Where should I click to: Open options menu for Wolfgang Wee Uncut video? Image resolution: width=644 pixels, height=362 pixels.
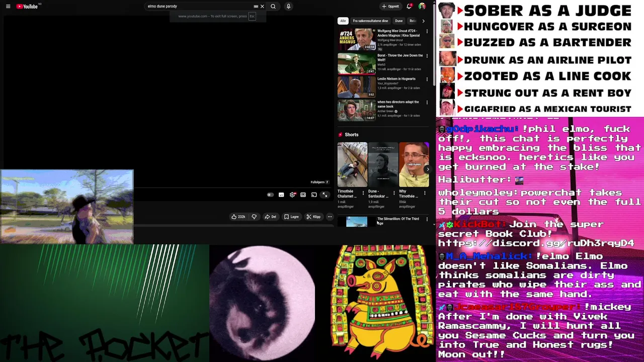pyautogui.click(x=427, y=31)
